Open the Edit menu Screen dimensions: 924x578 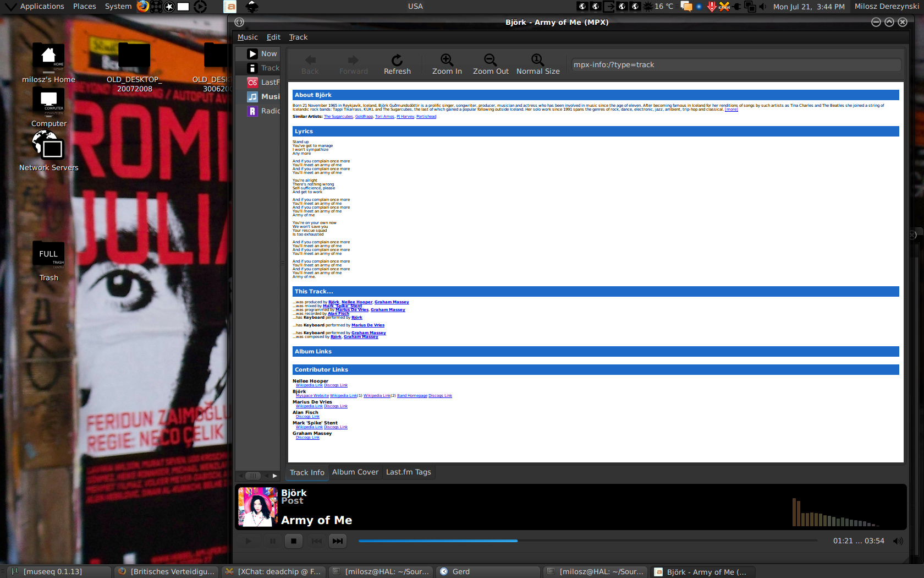[273, 37]
